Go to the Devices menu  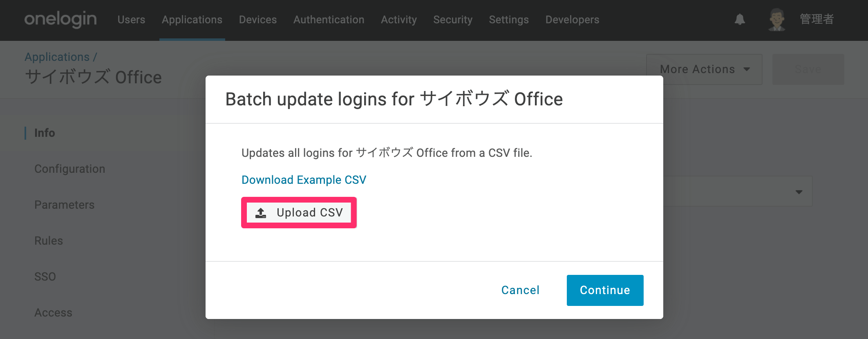[258, 20]
